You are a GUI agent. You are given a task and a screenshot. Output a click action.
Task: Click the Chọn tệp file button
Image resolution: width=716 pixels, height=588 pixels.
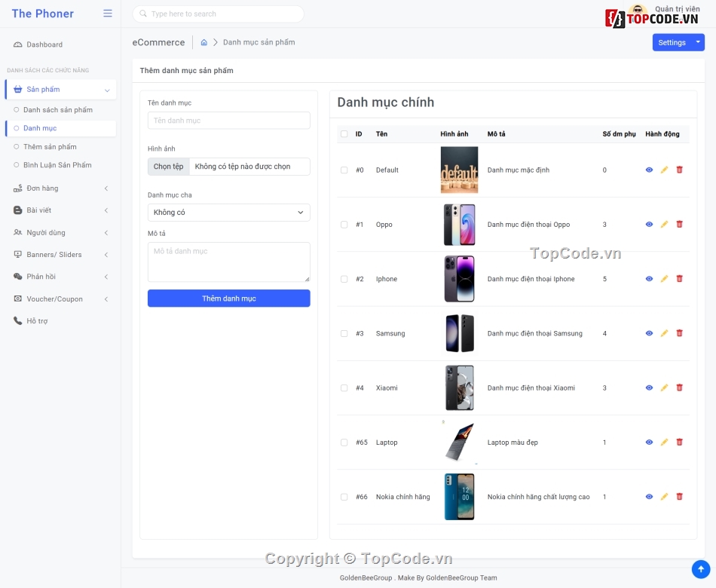(x=169, y=167)
